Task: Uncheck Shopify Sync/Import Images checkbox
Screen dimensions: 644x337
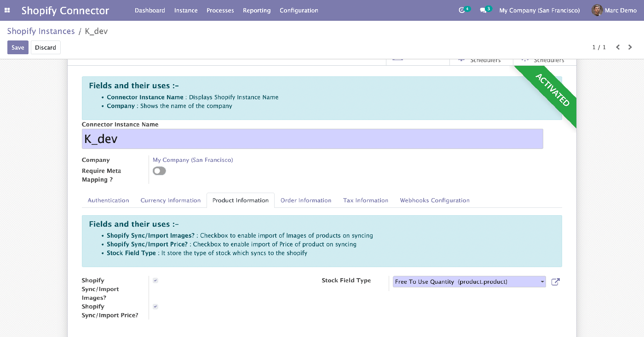Action: tap(155, 280)
